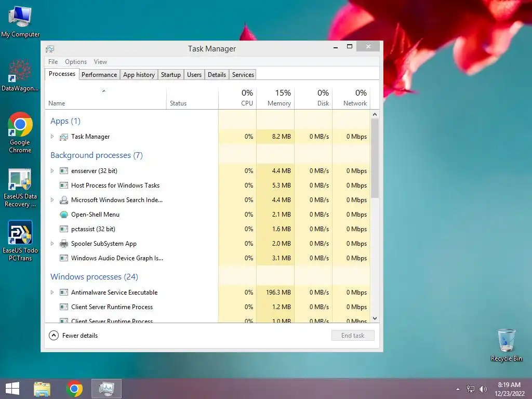Switch to the Services tab

tap(243, 75)
